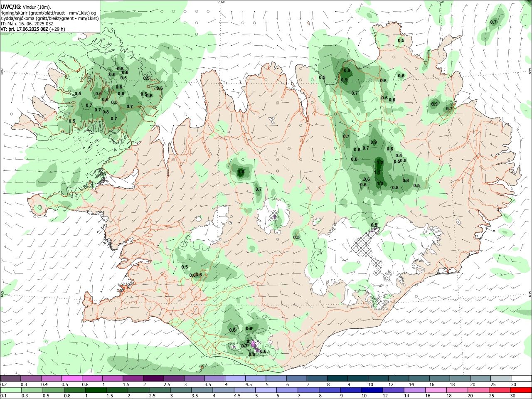532x399 pixels.
Task: Click the 20W longitude label
Action: tap(221, 2)
